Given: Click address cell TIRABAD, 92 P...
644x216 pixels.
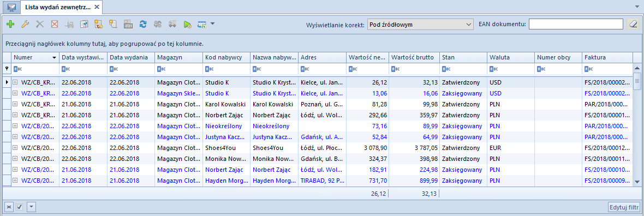Looking at the screenshot, I should click(321, 181).
